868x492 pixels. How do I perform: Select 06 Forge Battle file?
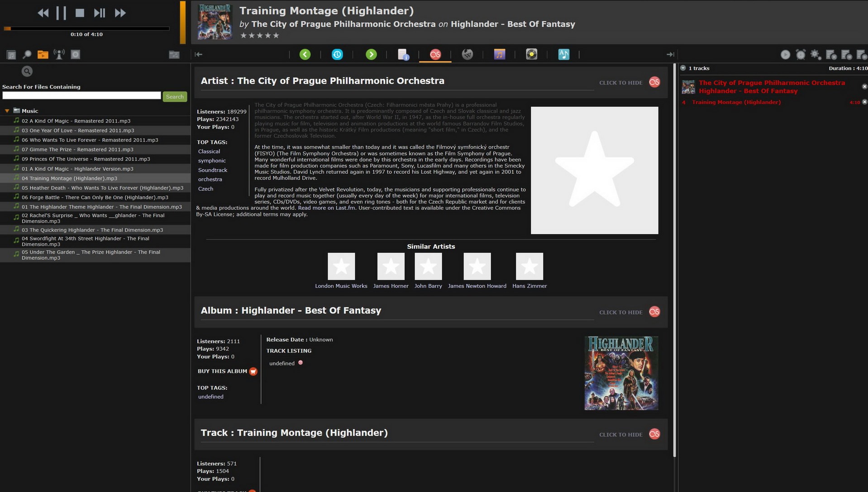[95, 197]
